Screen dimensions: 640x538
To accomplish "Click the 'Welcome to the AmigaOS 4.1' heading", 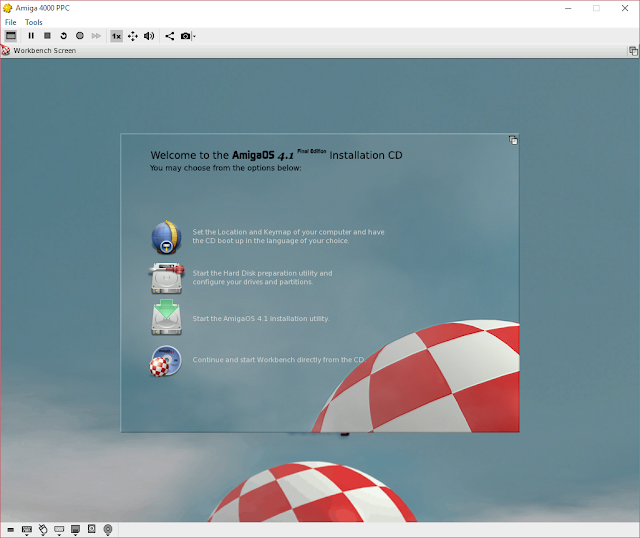I will click(x=276, y=155).
